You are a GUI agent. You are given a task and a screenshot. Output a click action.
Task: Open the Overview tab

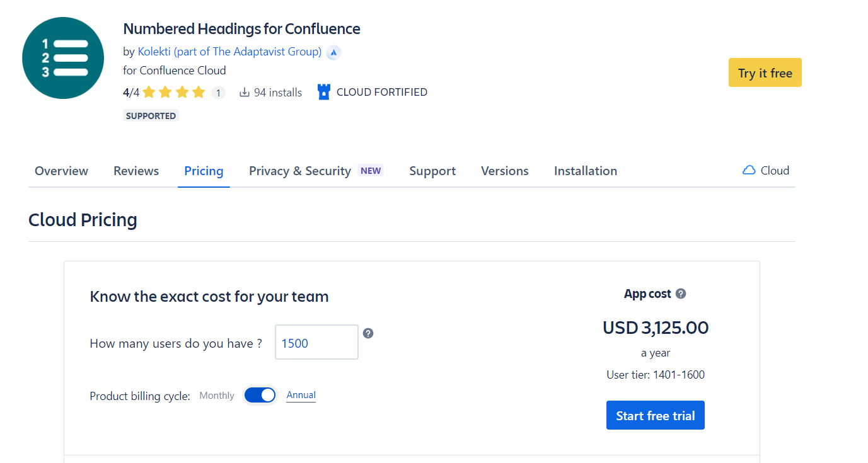(61, 171)
